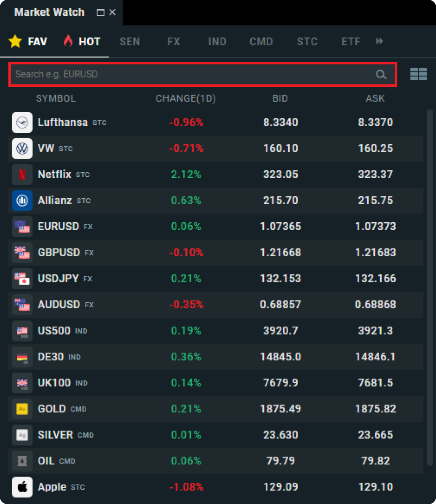Click the Apple logo icon
Image resolution: width=436 pixels, height=504 pixels.
[22, 487]
